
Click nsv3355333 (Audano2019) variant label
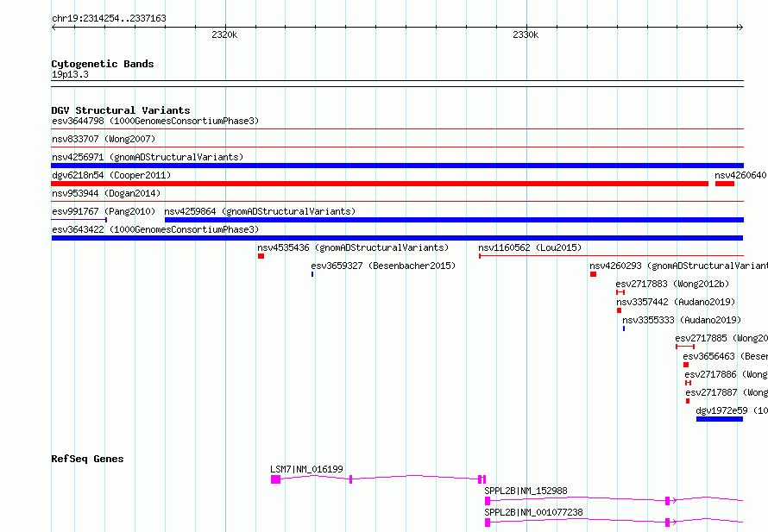[682, 320]
